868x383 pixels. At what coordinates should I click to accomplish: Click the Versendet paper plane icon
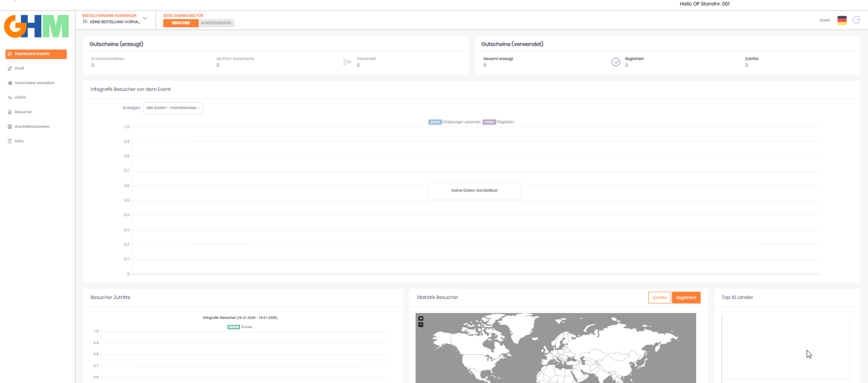coord(347,62)
